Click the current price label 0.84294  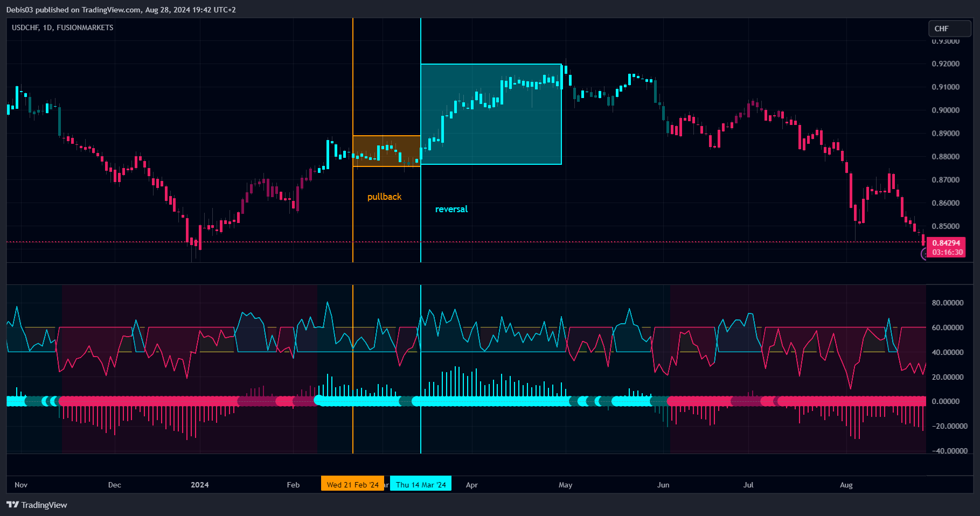pyautogui.click(x=946, y=243)
